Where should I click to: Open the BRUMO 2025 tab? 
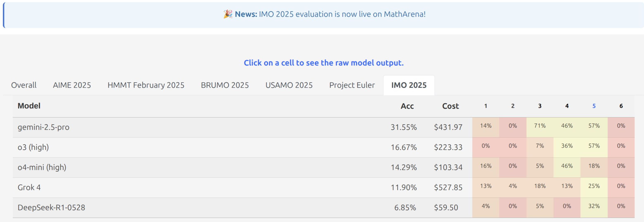click(225, 85)
